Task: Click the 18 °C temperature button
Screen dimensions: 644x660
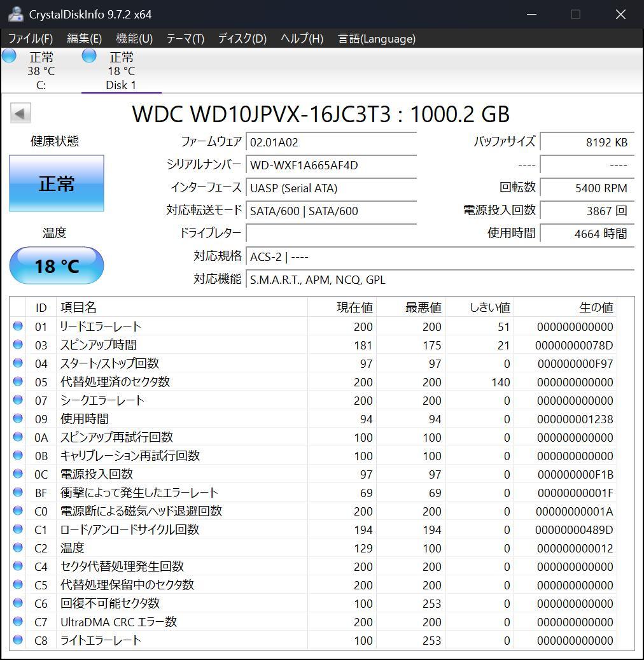Action: (x=57, y=265)
